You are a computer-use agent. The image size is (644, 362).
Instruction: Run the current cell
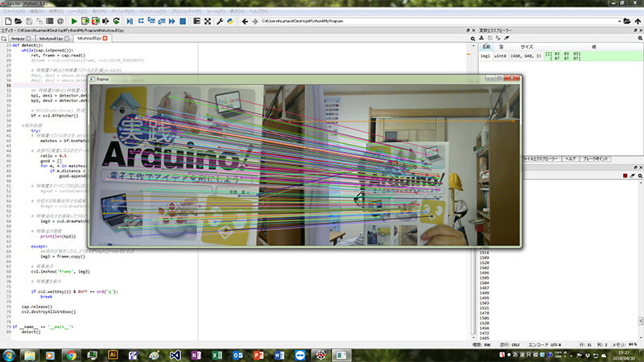pyautogui.click(x=85, y=21)
